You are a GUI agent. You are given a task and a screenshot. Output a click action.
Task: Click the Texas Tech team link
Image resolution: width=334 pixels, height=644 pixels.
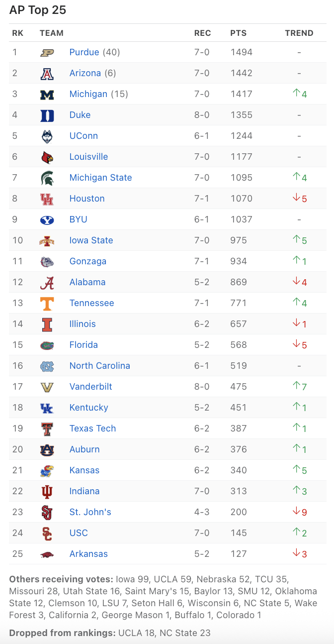92,429
